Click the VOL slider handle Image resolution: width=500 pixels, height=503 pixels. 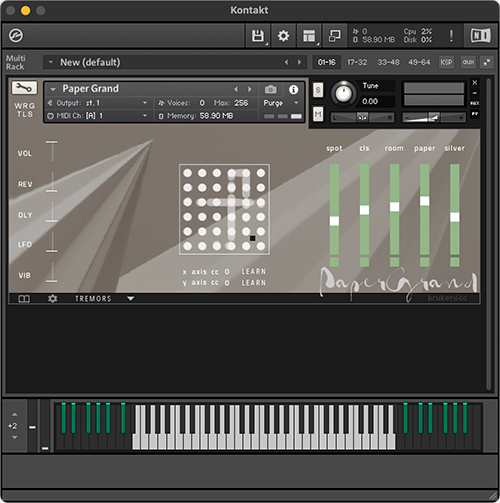tap(52, 142)
